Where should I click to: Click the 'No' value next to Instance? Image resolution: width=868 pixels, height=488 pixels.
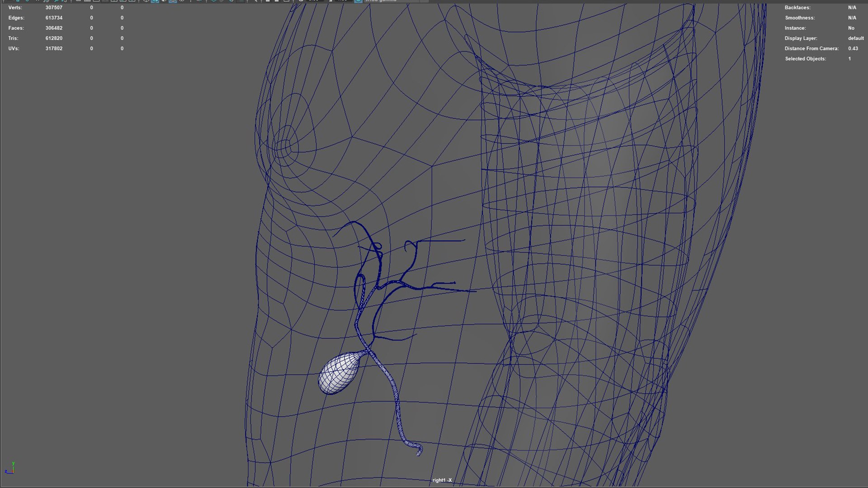[x=851, y=28]
